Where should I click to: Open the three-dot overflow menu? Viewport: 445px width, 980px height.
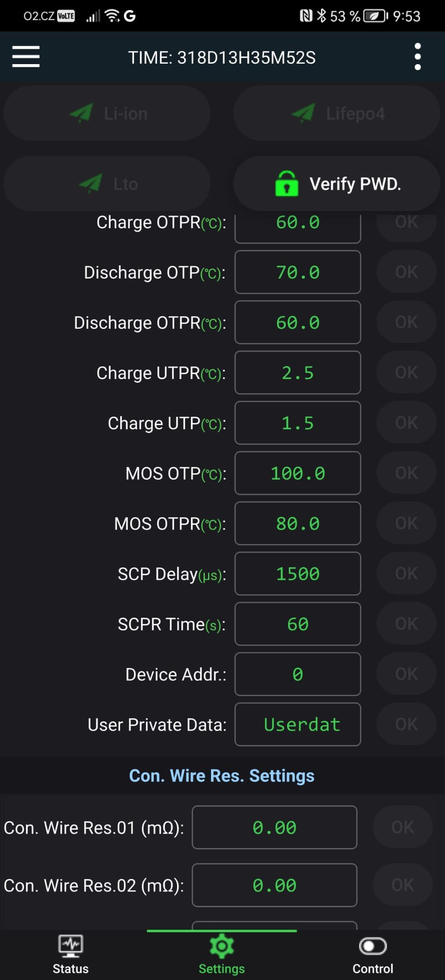[417, 57]
